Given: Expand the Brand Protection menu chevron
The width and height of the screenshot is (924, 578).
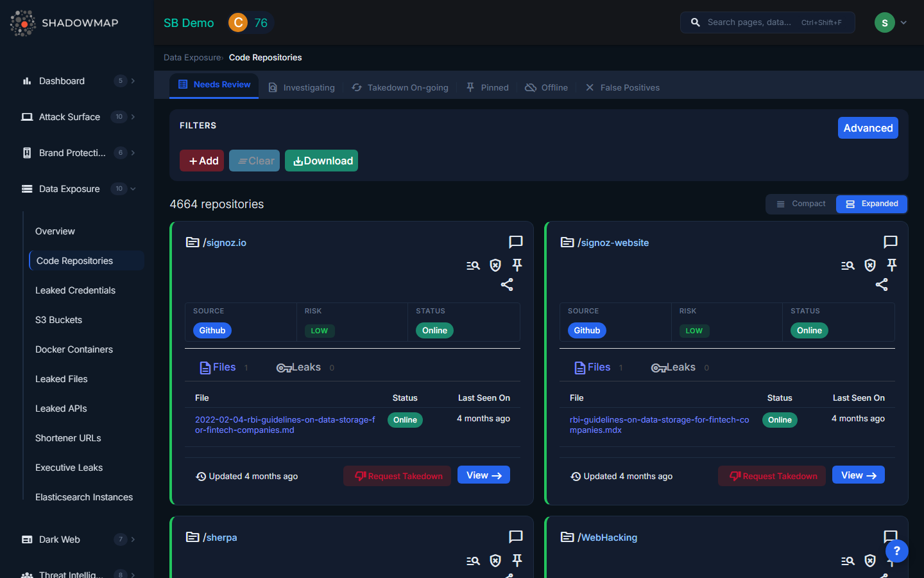Looking at the screenshot, I should (x=133, y=153).
